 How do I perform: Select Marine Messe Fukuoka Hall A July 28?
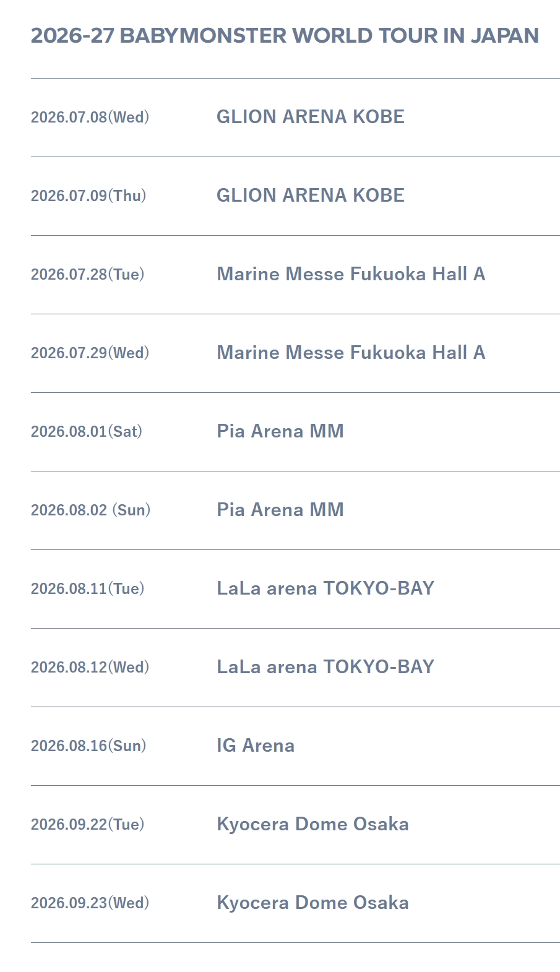[x=351, y=274]
